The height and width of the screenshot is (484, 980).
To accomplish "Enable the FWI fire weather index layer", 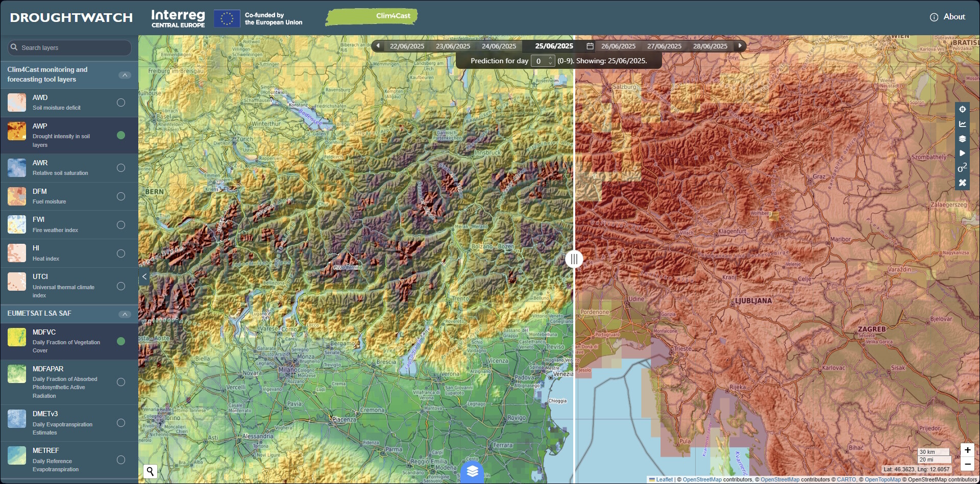I will pos(121,225).
